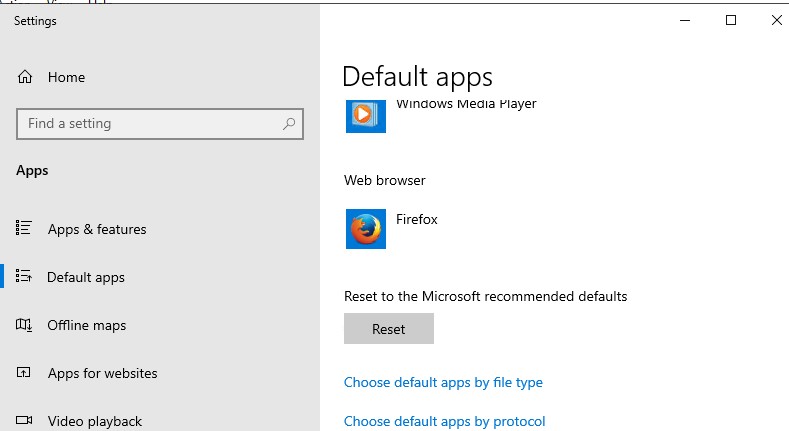Screen dimensions: 789x431
Task: Maximize the Settings window
Action: click(731, 20)
